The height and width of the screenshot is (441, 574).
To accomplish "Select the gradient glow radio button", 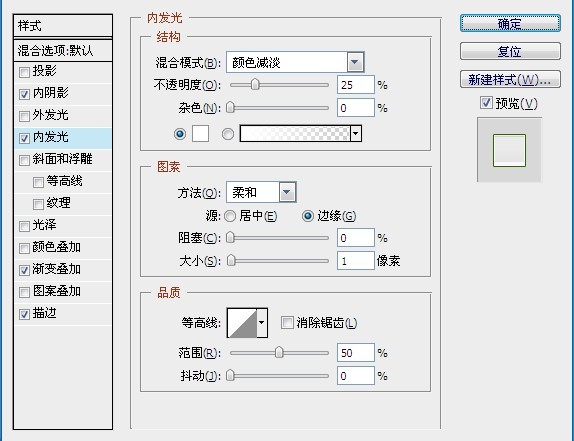I will (x=228, y=134).
